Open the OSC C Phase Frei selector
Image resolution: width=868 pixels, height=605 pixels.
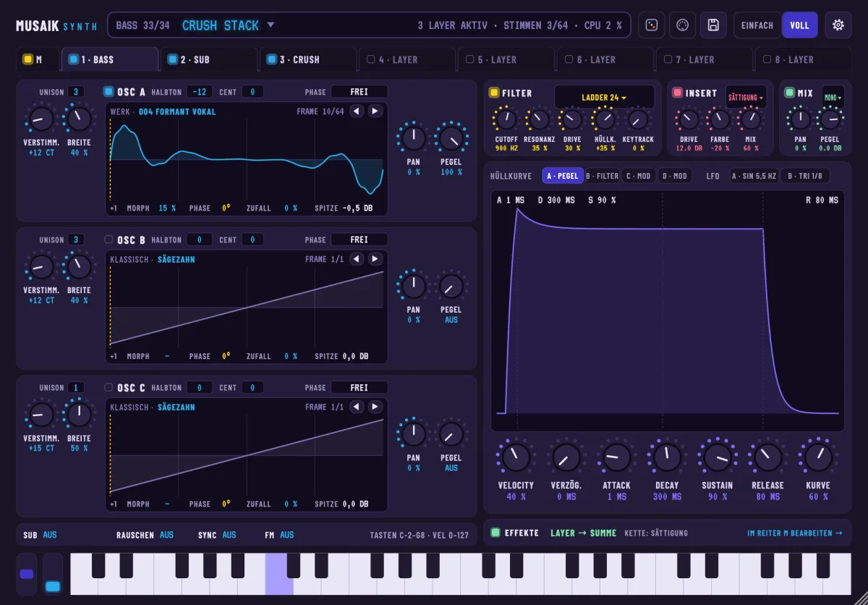[x=359, y=387]
